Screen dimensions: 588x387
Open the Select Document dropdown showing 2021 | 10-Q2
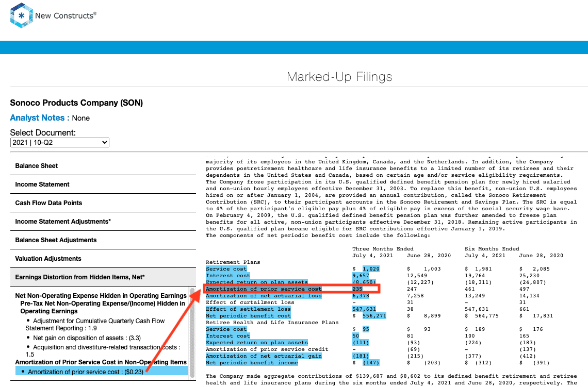point(60,142)
